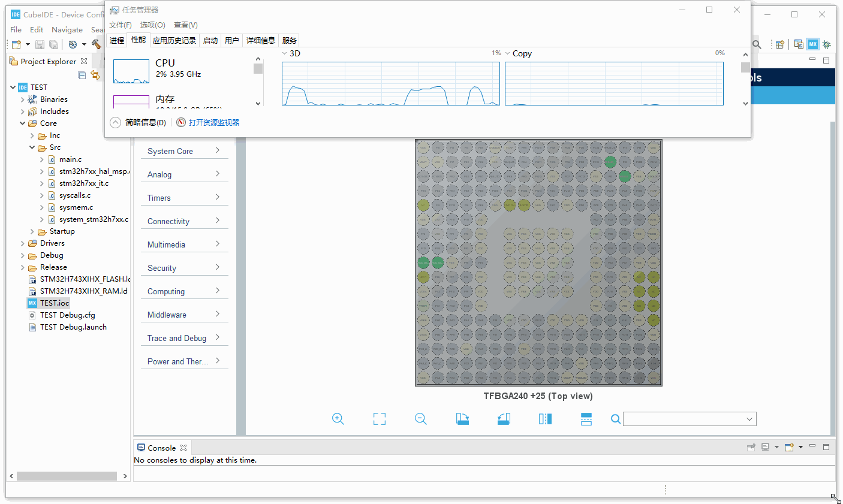Toggle Link with Editor in Project Explorer
The height and width of the screenshot is (504, 843).
coord(95,75)
